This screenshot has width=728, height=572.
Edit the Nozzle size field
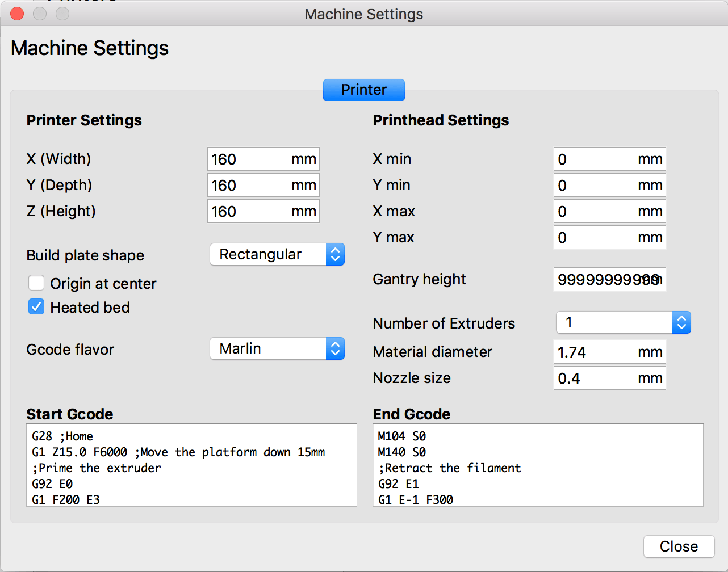[x=610, y=378]
